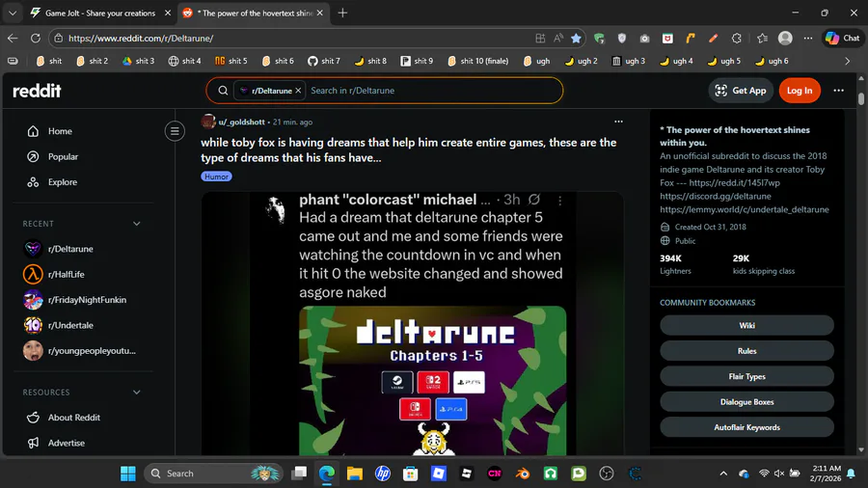Show hidden system tray icons
The height and width of the screenshot is (488, 868).
point(723,474)
